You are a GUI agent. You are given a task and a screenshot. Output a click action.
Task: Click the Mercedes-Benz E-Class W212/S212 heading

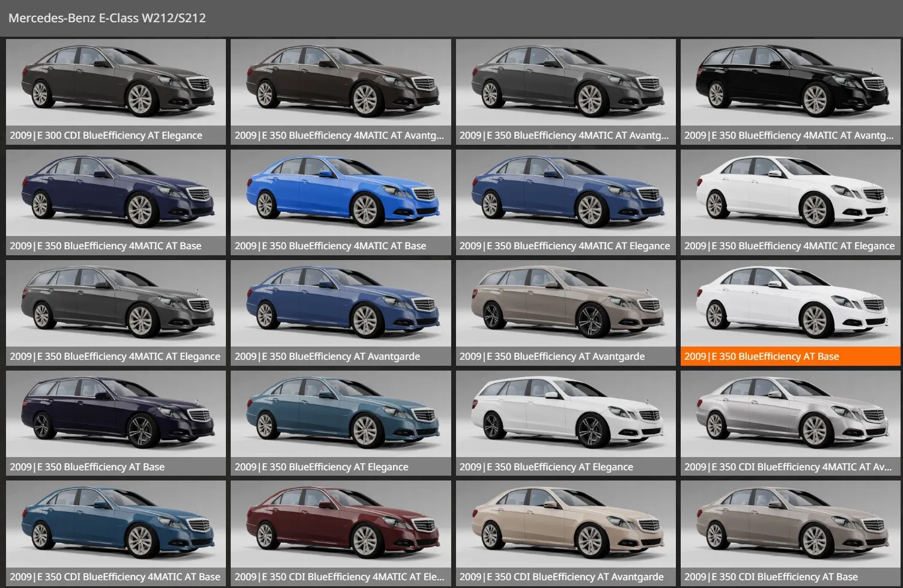[x=107, y=18]
